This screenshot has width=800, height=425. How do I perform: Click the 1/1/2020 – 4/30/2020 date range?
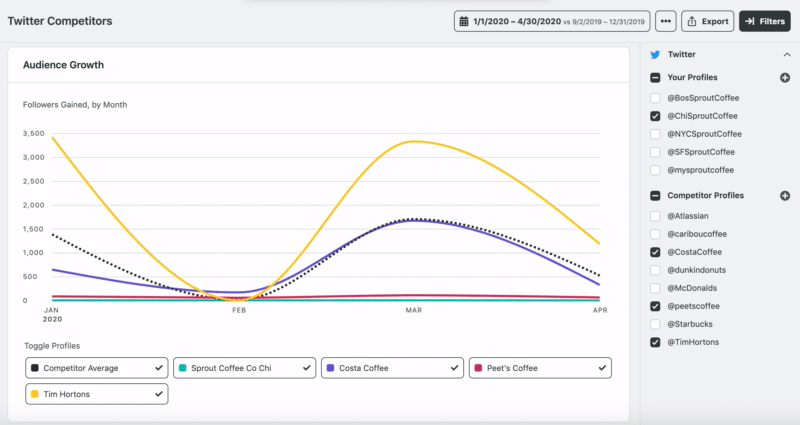517,21
